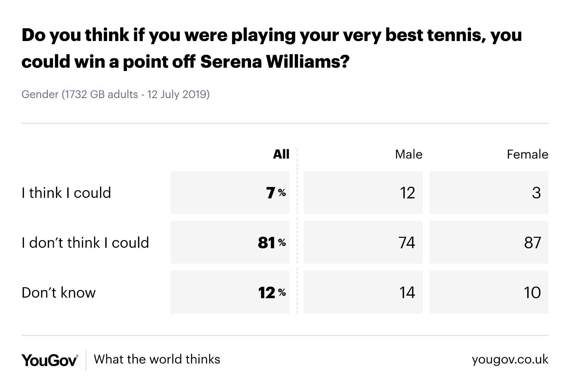
Task: Select the Serena Williams question headline
Action: coord(272,48)
